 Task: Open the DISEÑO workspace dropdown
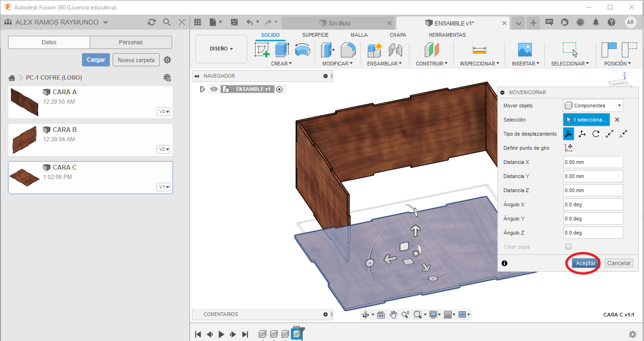tap(221, 49)
